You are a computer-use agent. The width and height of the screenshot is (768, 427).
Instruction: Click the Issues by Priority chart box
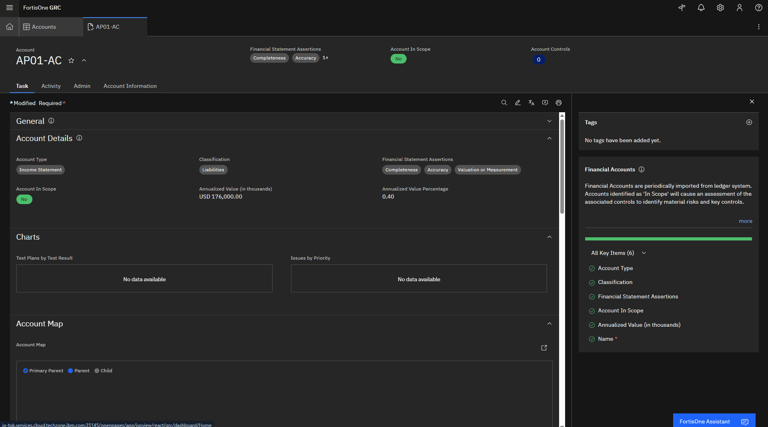[x=419, y=279]
